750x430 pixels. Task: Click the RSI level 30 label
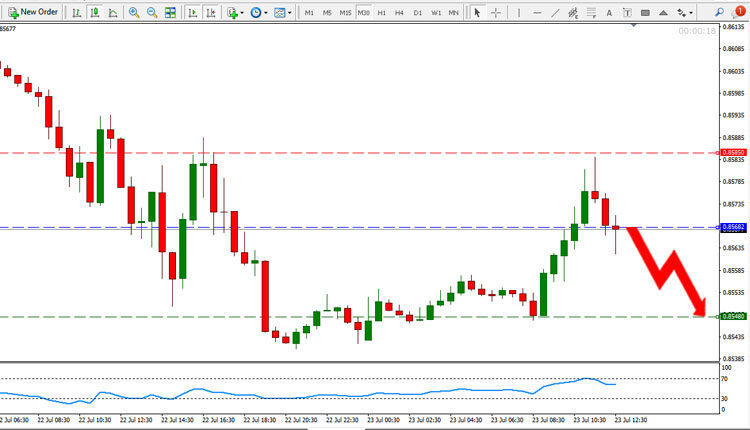[725, 398]
